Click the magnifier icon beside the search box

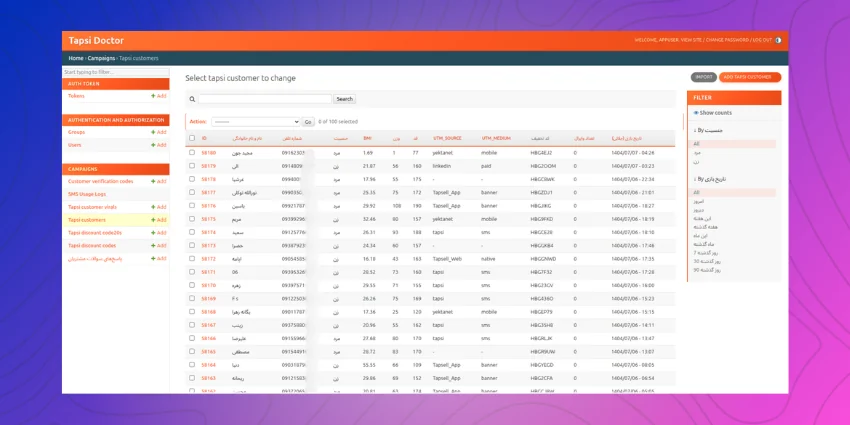[x=192, y=99]
